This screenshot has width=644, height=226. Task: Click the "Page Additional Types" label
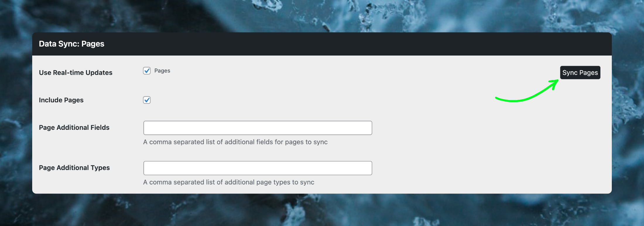pyautogui.click(x=74, y=168)
